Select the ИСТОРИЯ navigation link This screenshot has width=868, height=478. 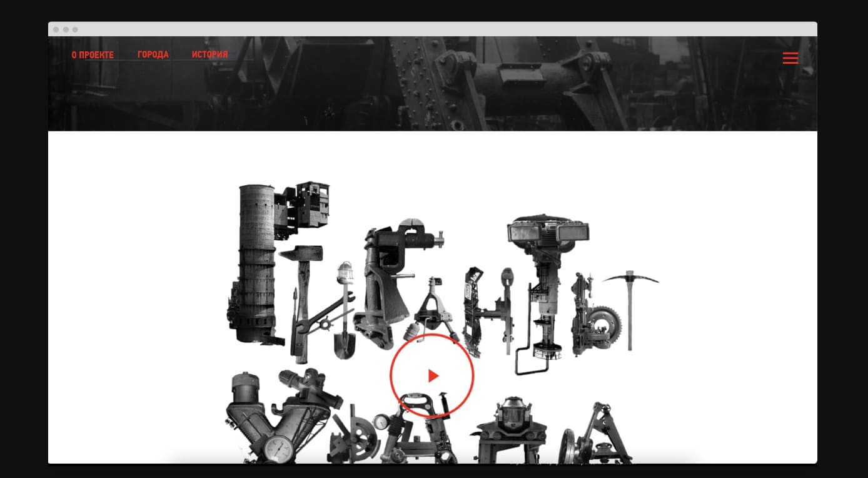[209, 54]
